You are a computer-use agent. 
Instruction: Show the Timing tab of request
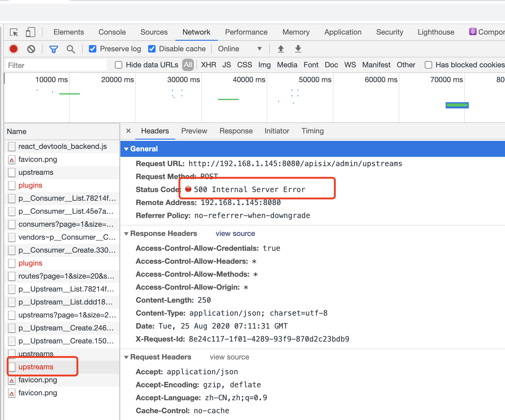[x=313, y=131]
